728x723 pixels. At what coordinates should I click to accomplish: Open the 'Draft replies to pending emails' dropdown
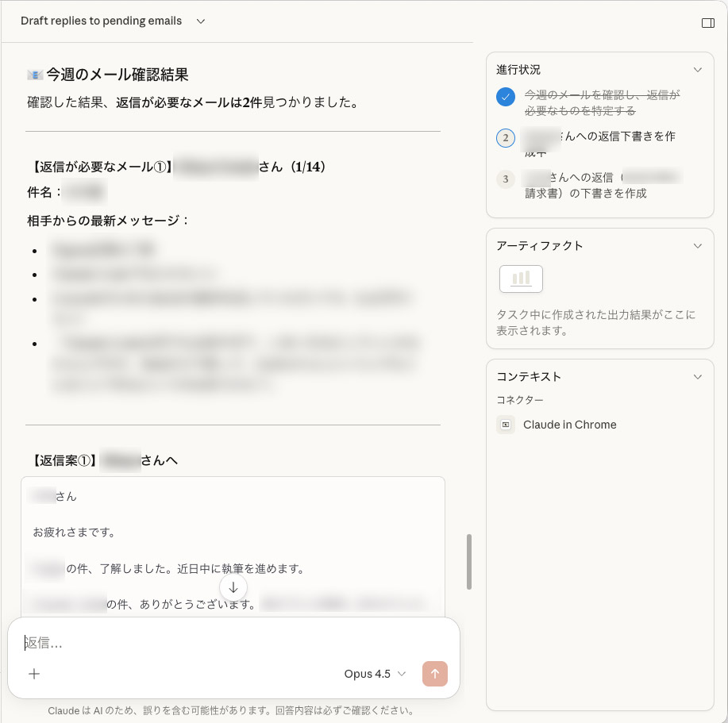pyautogui.click(x=110, y=21)
